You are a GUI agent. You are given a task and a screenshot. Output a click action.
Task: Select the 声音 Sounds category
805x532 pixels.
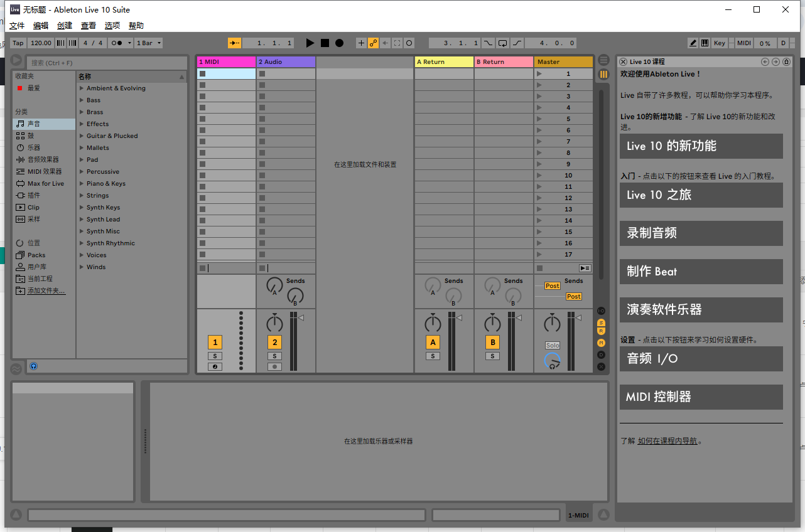tap(44, 124)
